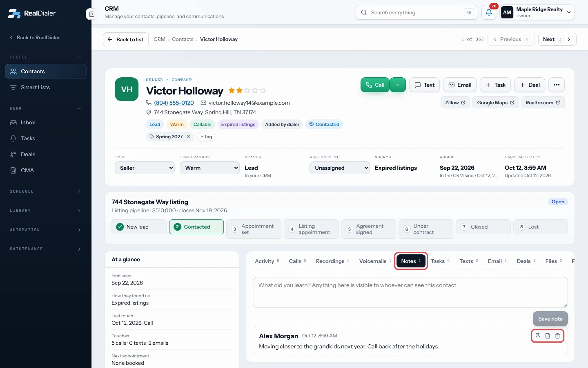Click the Back to RealDialer link

click(x=35, y=38)
